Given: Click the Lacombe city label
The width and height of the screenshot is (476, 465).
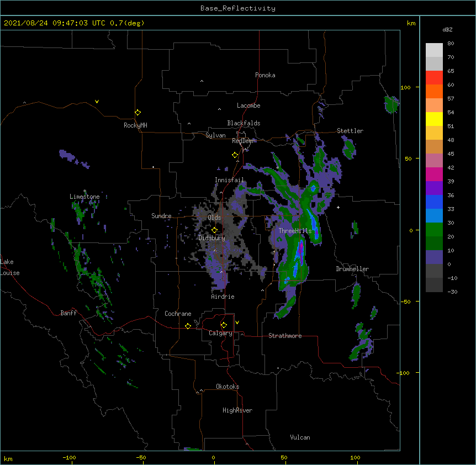Looking at the screenshot, I should click(x=248, y=105).
